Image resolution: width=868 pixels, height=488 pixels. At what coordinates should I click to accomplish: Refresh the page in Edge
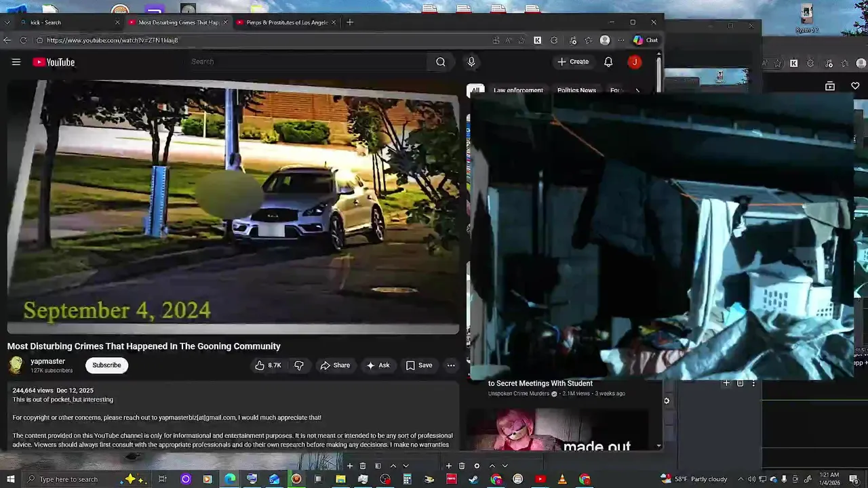pyautogui.click(x=23, y=40)
